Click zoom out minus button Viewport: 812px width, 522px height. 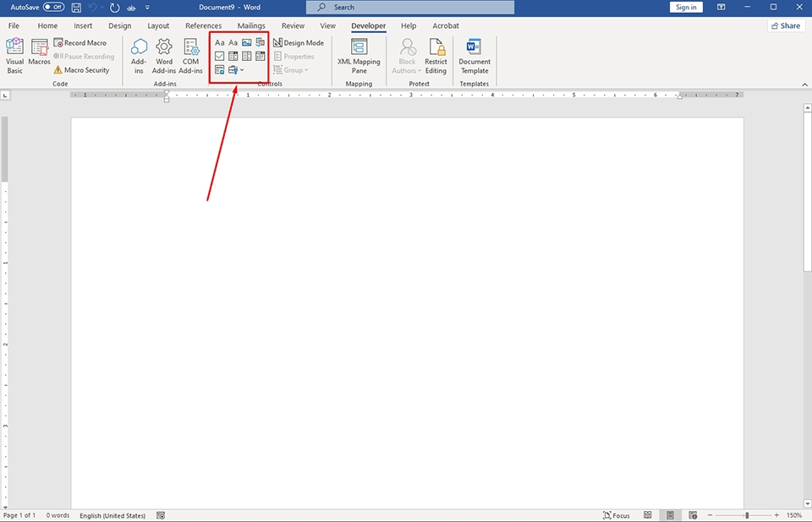(x=710, y=515)
